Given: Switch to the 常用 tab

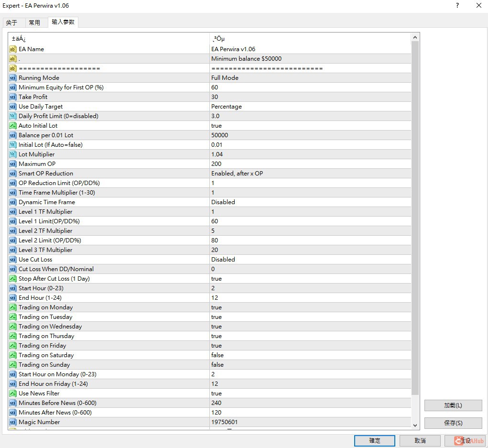Looking at the screenshot, I should [34, 22].
